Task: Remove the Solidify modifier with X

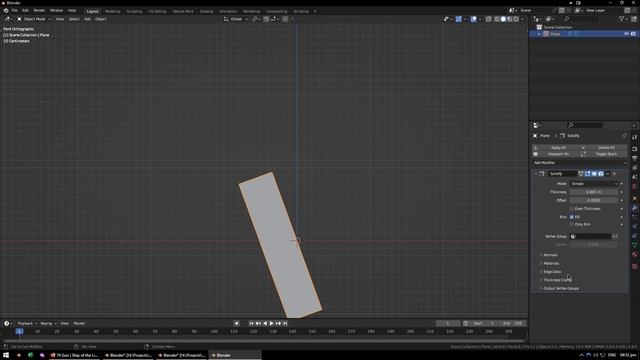Action: pos(614,174)
